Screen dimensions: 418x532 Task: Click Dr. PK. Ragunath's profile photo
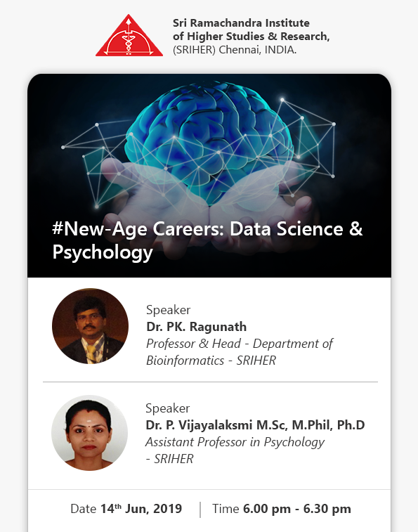click(90, 326)
